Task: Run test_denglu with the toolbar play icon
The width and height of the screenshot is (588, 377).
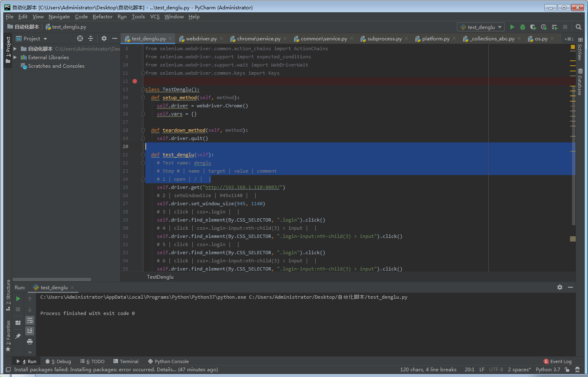Action: (512, 27)
